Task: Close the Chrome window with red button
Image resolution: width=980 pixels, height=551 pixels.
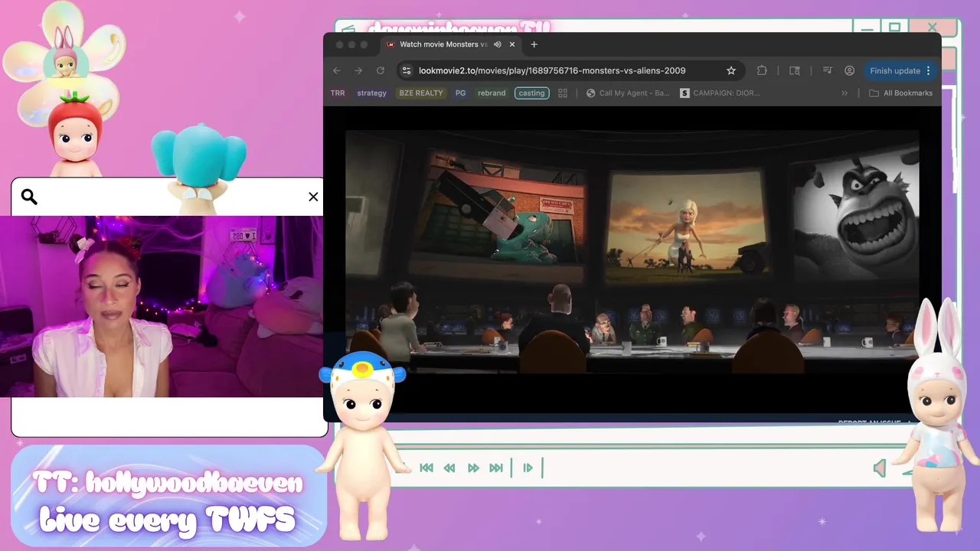Action: pos(339,44)
